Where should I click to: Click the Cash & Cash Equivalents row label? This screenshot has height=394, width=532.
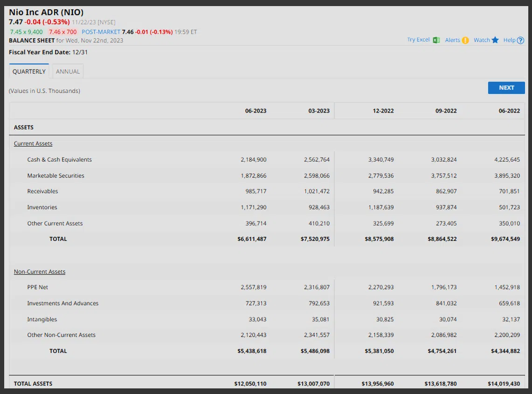pyautogui.click(x=59, y=159)
